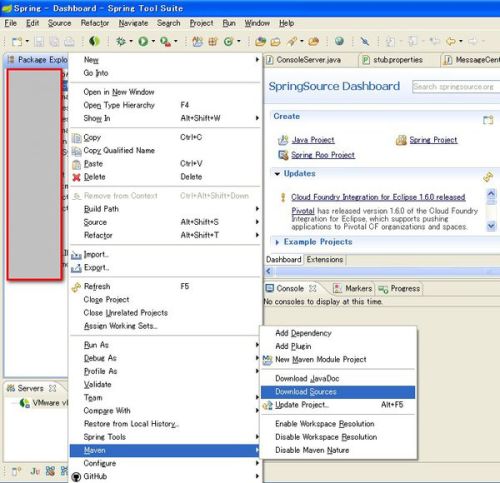Click the Previous Annotation toolbar icon
The width and height of the screenshot is (500, 483).
(413, 41)
